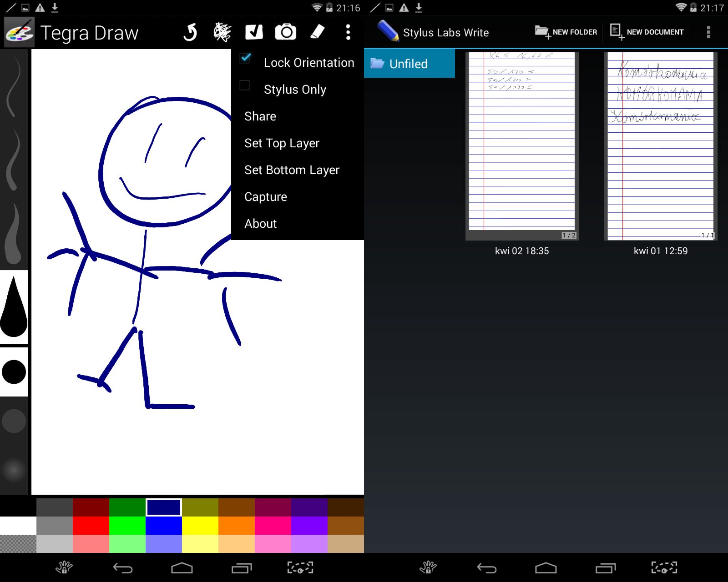728x582 pixels.
Task: Pick the olive color swatch
Action: point(200,507)
